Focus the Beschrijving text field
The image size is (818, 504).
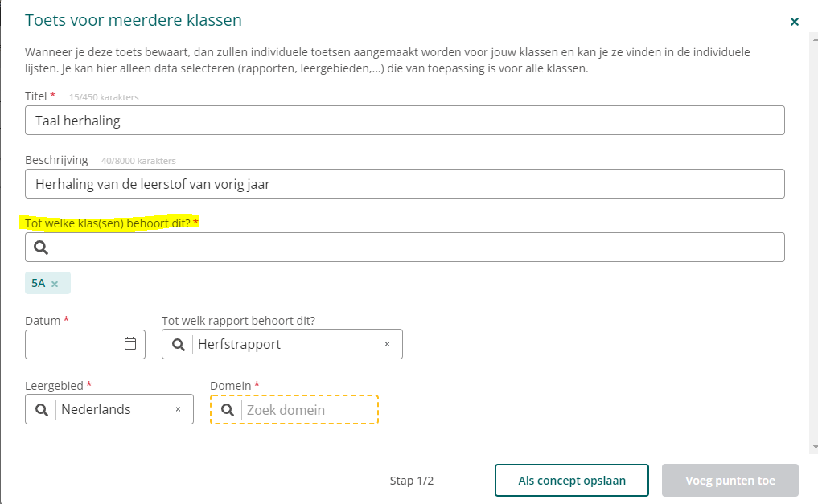[405, 183]
